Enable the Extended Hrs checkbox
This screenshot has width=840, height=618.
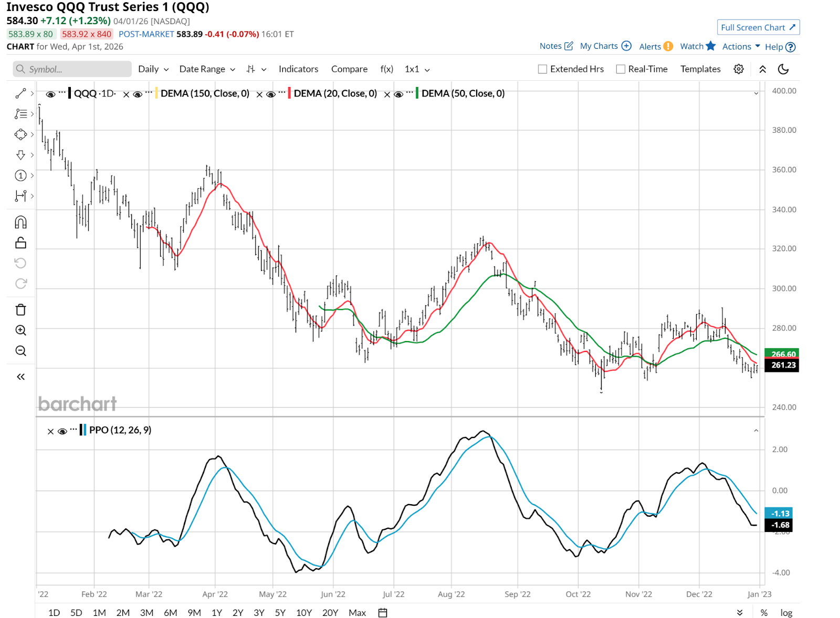point(543,69)
